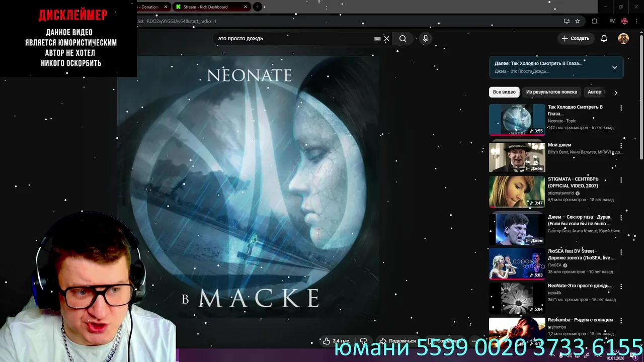Open "Так Холодно Смотреть В Глаза..." video thumbnail
Viewport: 644px width, 362px height.
(517, 120)
